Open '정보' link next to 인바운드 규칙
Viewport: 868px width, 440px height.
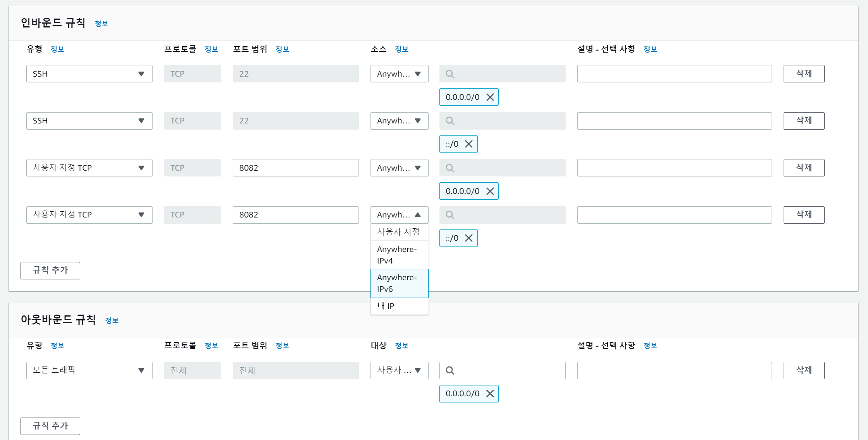101,24
